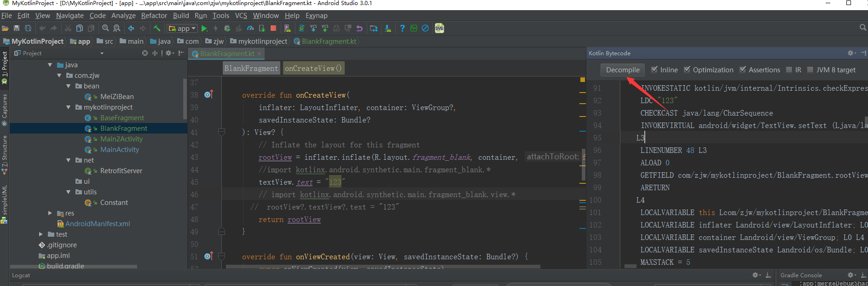
Task: Select Main2Activity in project tree
Action: (x=122, y=139)
